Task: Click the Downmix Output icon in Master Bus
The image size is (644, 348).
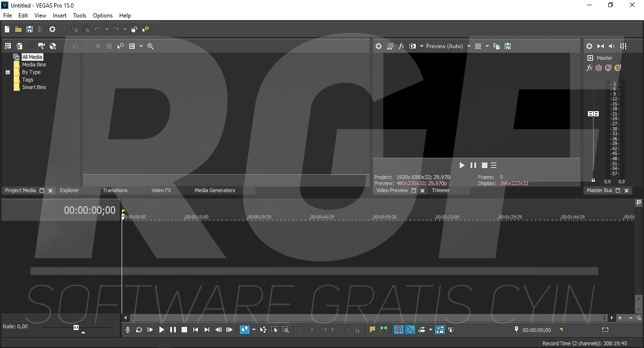Action: point(601,46)
